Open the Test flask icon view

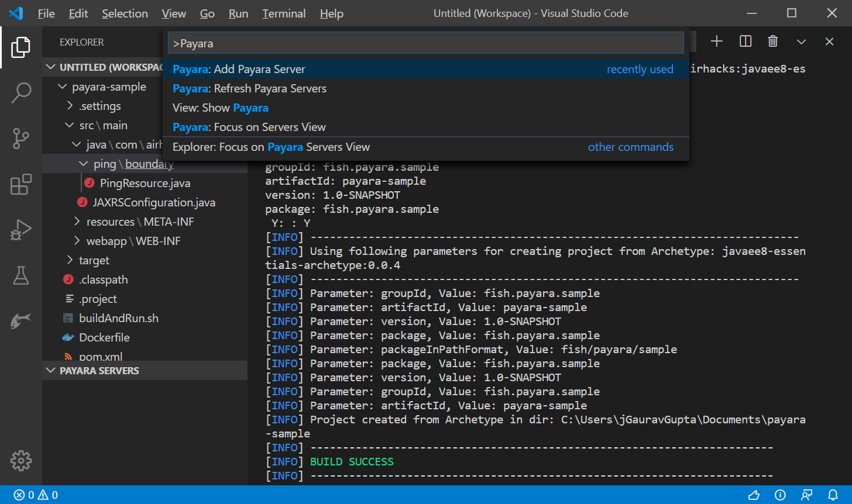21,275
